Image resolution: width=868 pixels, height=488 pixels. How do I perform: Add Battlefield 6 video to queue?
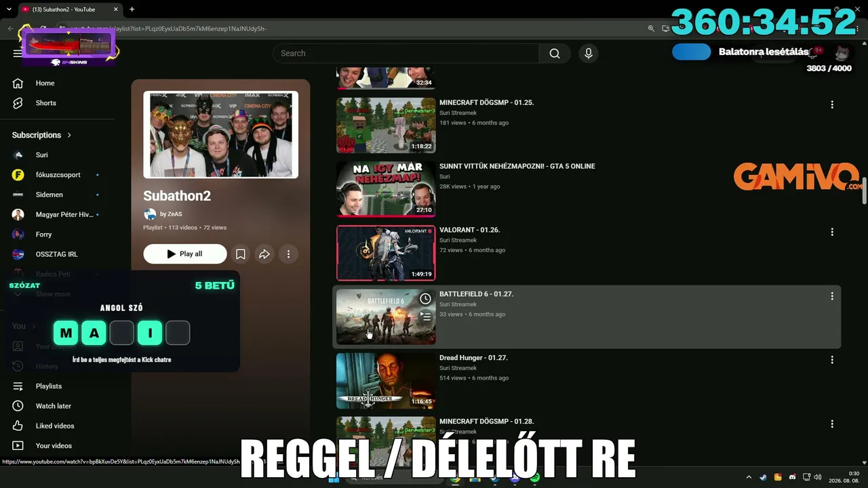pyautogui.click(x=425, y=316)
